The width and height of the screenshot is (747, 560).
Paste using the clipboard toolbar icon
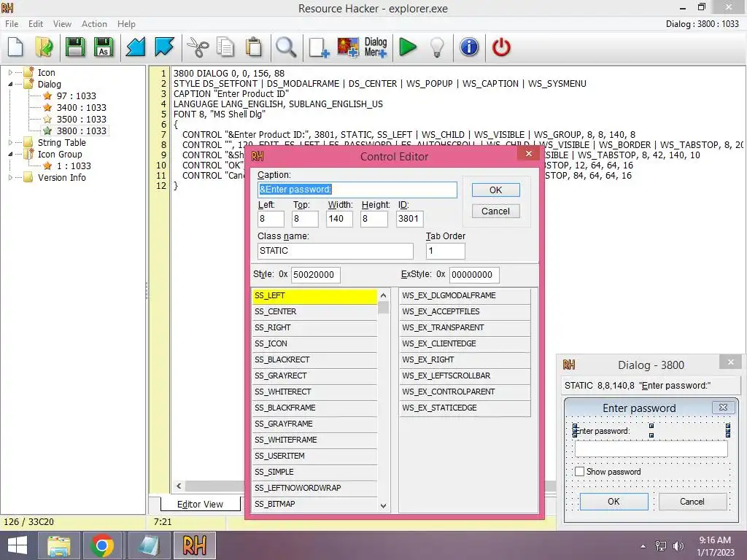[x=254, y=47]
